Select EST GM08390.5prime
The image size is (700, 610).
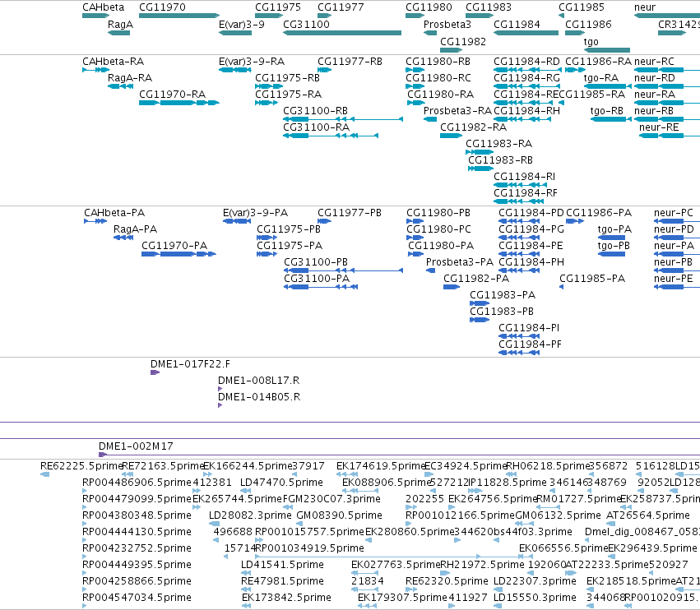click(299, 524)
